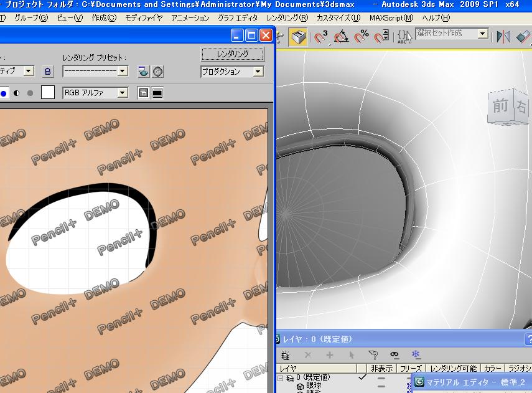This screenshot has height=393, width=532.
Task: Highlight selected objects' layers question icon
Action: pyautogui.click(x=373, y=355)
